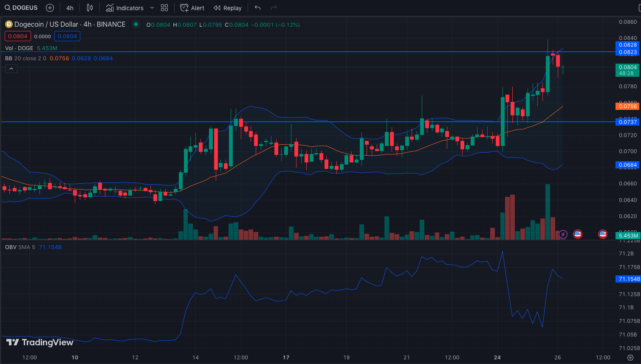Undo the last chart action
The height and width of the screenshot is (364, 641).
(x=257, y=8)
